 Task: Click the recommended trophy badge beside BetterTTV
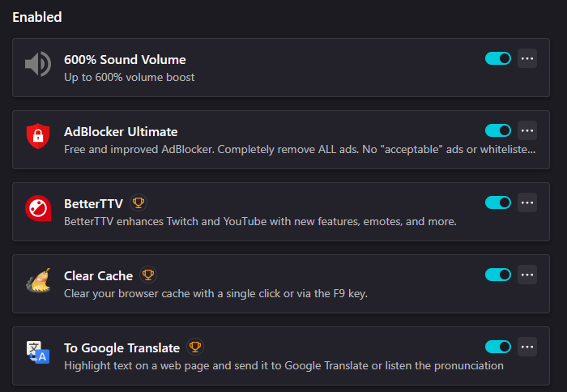click(x=139, y=202)
